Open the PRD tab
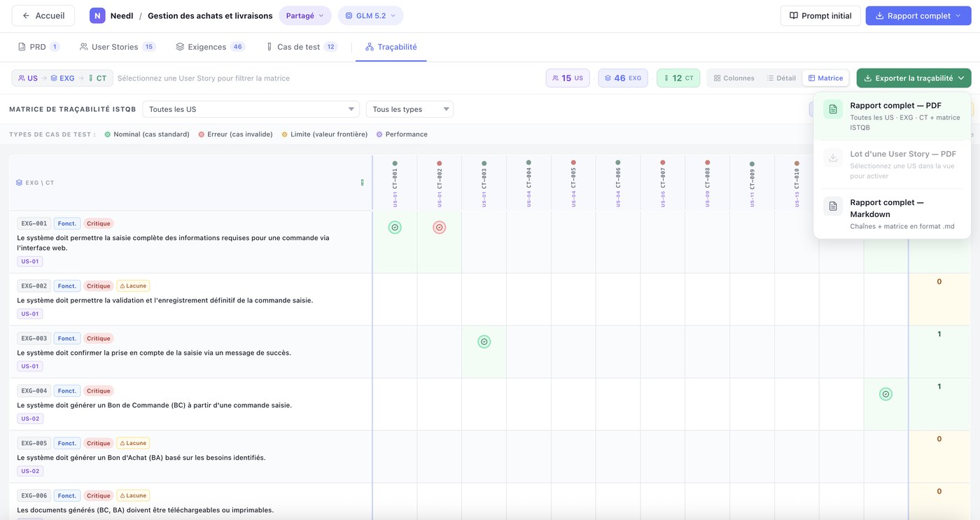Image resolution: width=980 pixels, height=520 pixels. (38, 47)
